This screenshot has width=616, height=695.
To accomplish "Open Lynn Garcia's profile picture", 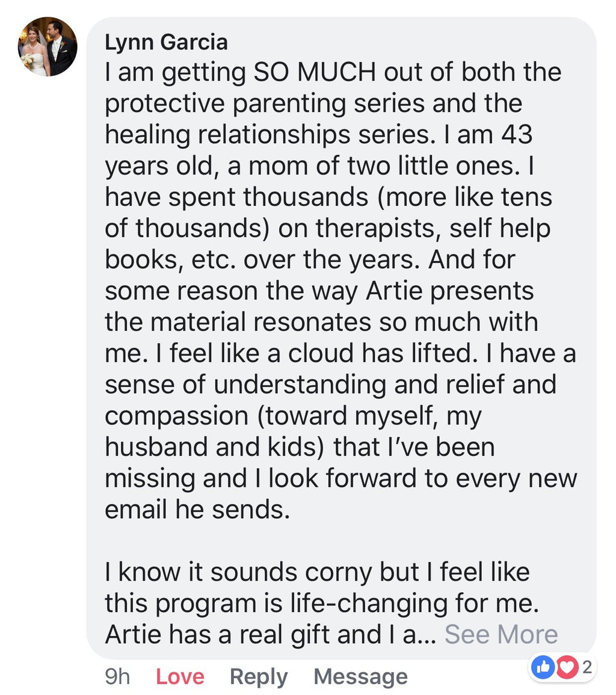I will click(48, 47).
